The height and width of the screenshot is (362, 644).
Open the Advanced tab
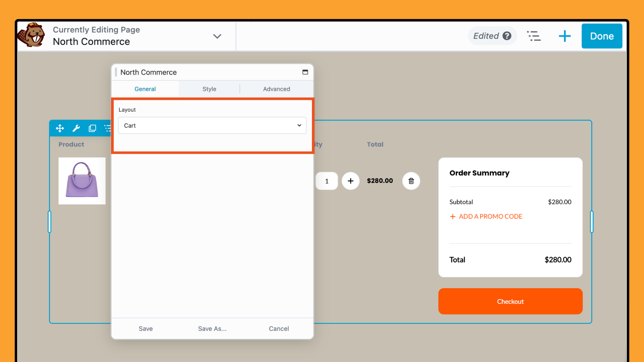(x=276, y=89)
